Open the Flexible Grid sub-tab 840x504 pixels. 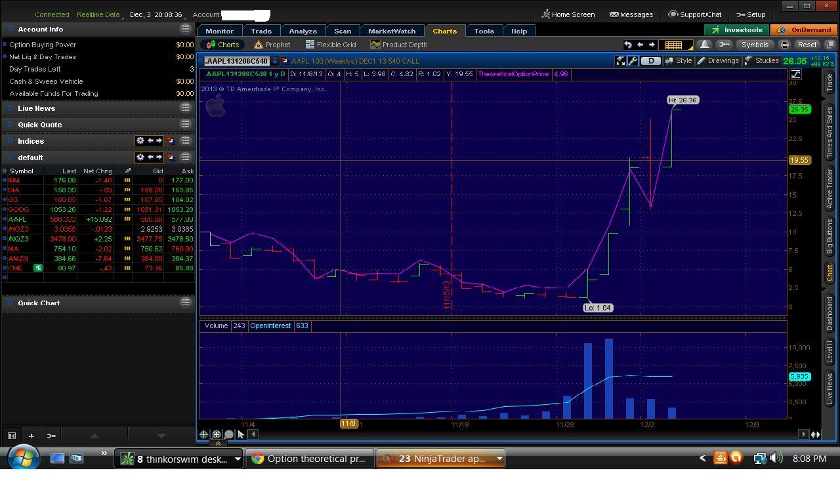pyautogui.click(x=331, y=45)
